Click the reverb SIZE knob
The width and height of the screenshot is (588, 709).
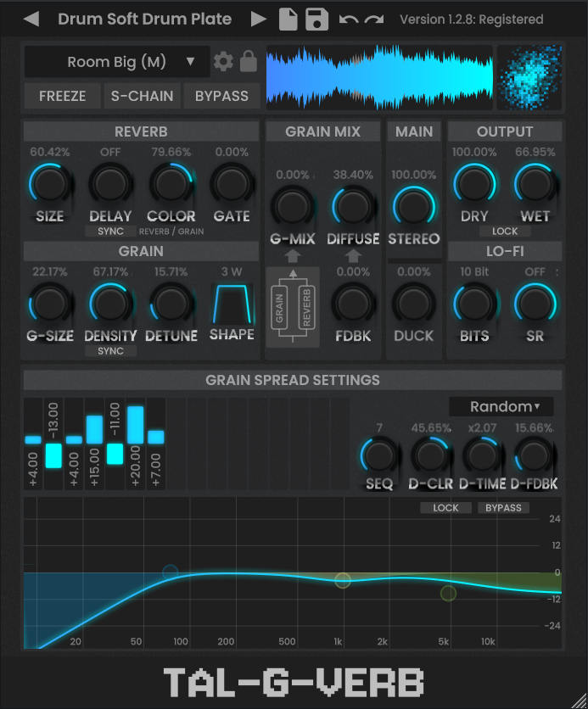point(50,185)
